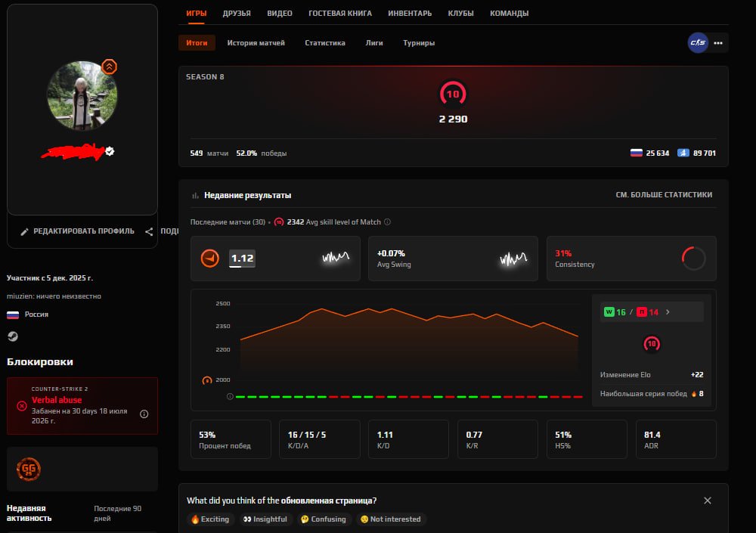Screen dimensions: 756x533
Task: Click the profile avatar picture
Action: (82, 95)
